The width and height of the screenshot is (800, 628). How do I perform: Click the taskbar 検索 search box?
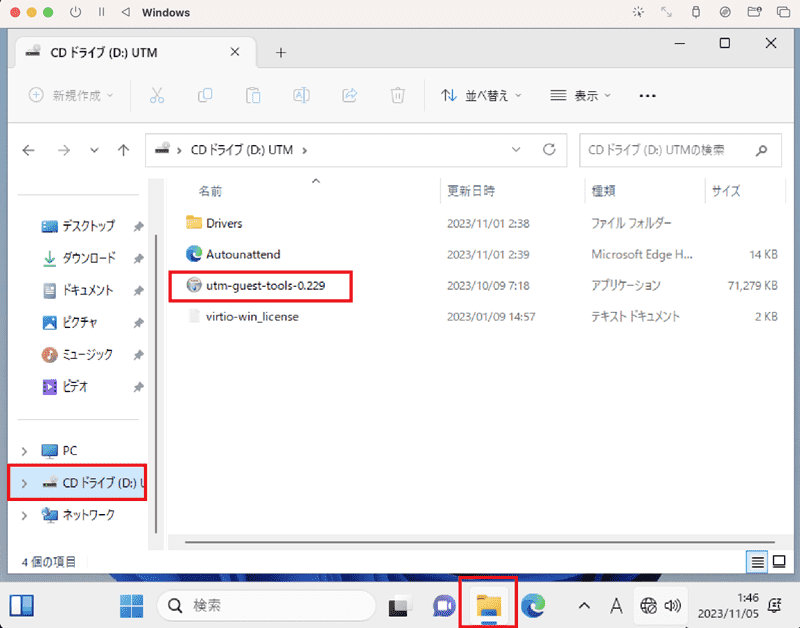pos(266,606)
